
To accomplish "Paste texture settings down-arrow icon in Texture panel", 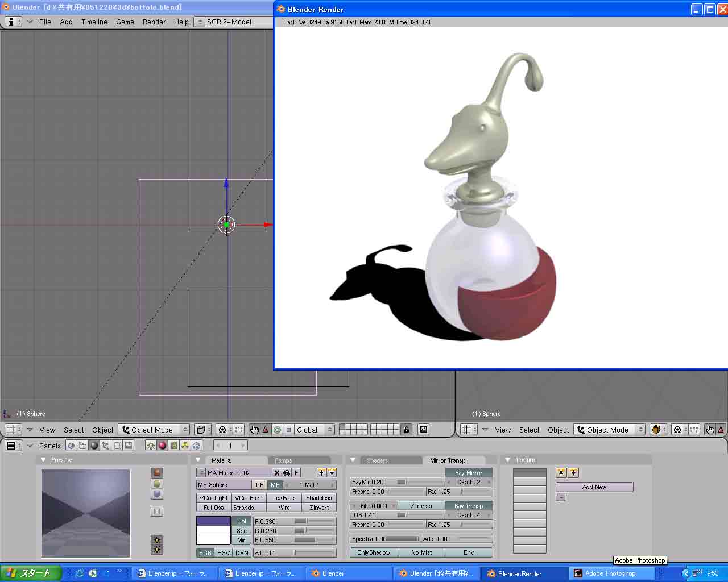I will click(573, 473).
